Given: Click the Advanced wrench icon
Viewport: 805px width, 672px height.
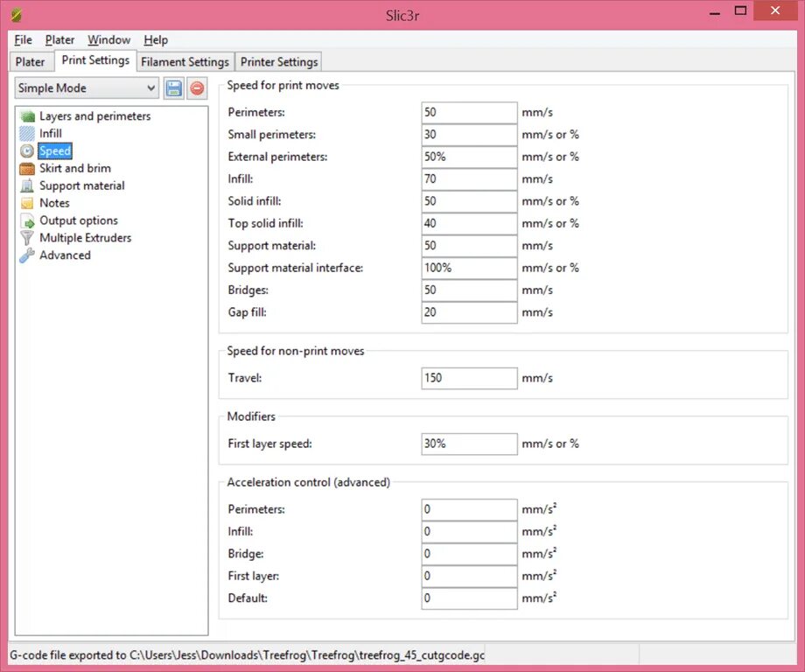Looking at the screenshot, I should (27, 255).
